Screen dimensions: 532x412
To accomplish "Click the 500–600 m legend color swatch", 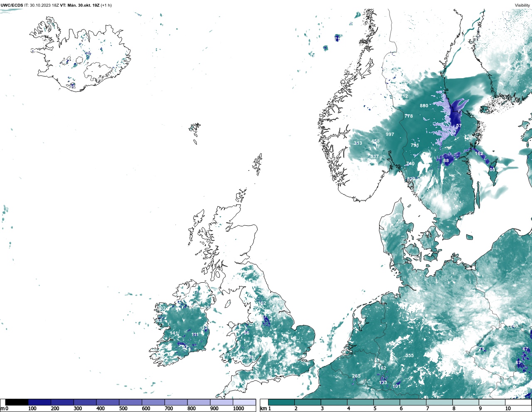I will point(130,402).
